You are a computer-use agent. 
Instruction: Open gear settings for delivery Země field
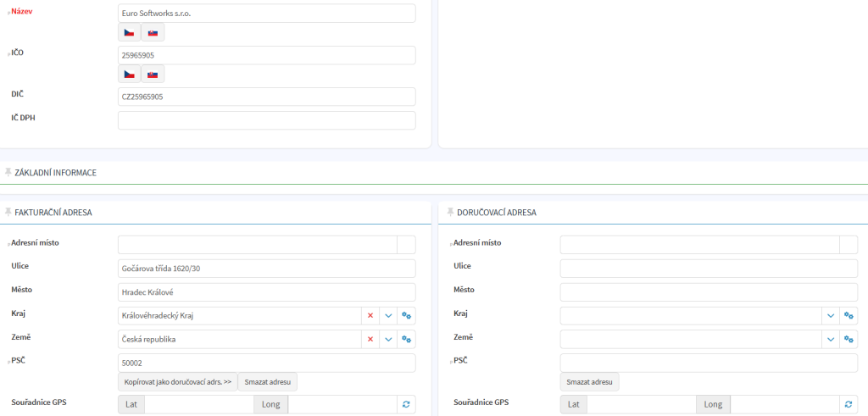pyautogui.click(x=849, y=340)
